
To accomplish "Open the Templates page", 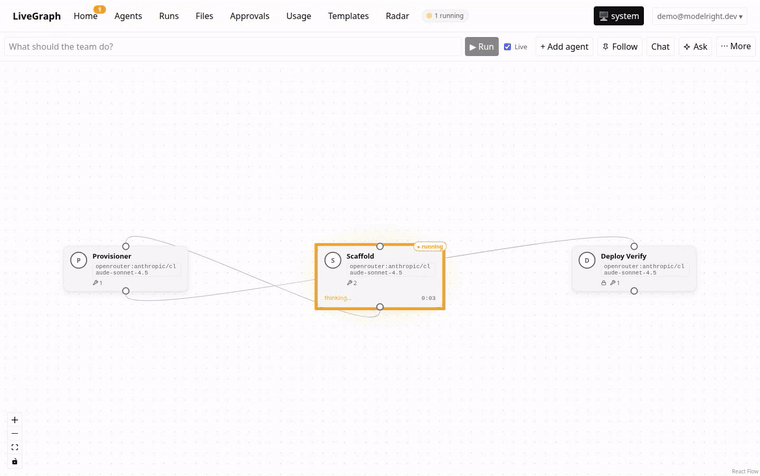I will [x=348, y=16].
